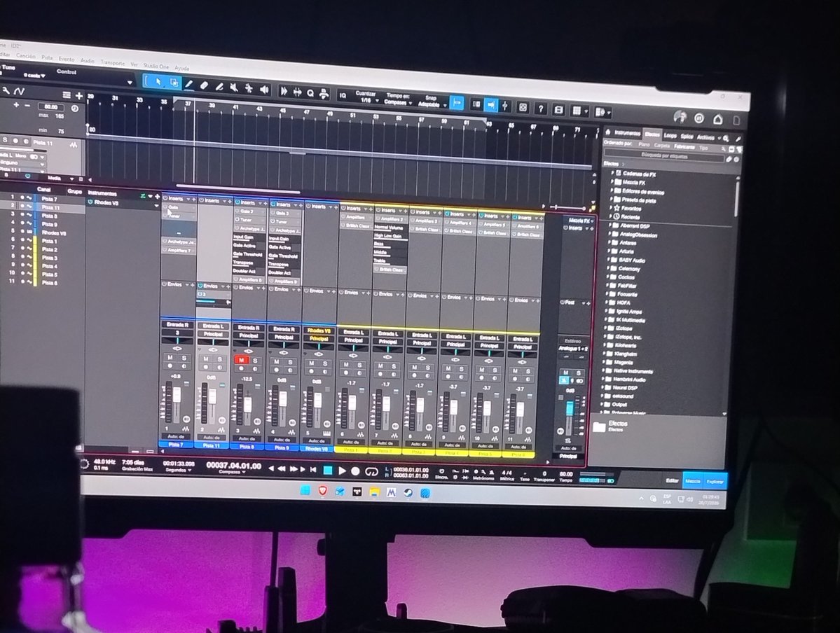This screenshot has height=633, width=840.
Task: Switch to Archivos browser tab
Action: coord(705,137)
